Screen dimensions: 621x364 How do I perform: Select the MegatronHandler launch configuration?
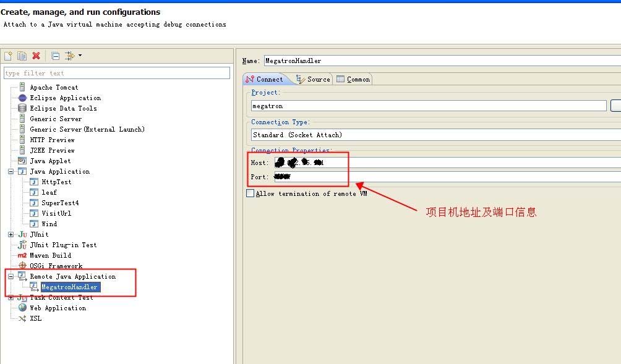pyautogui.click(x=69, y=287)
